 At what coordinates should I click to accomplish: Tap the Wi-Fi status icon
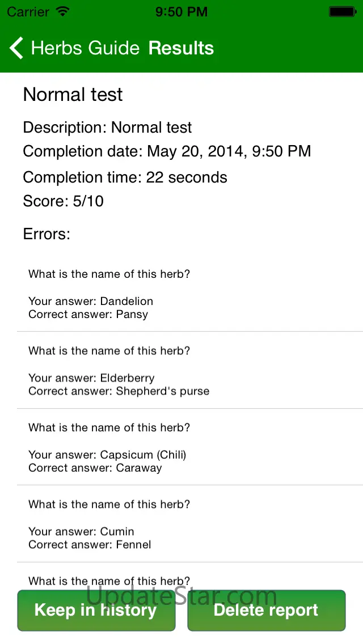point(63,11)
